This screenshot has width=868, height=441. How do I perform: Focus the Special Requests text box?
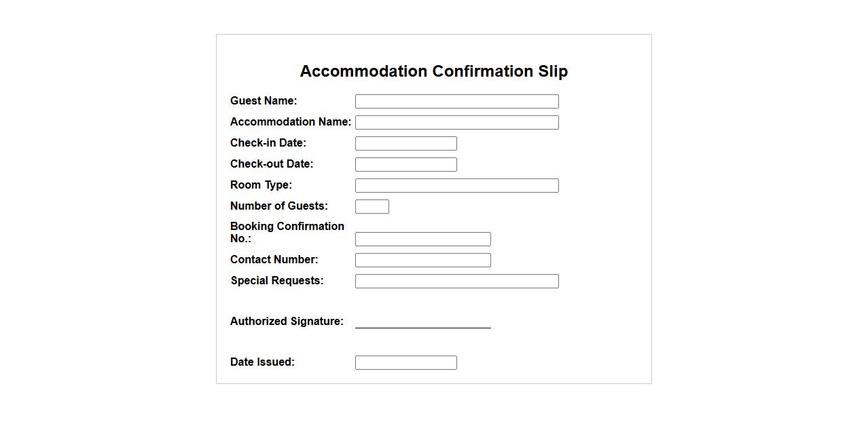click(456, 282)
